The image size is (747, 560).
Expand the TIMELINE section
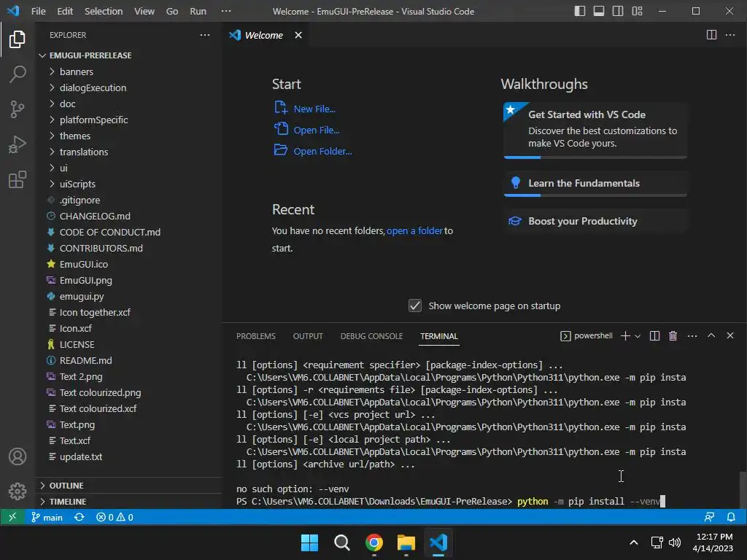click(128, 502)
